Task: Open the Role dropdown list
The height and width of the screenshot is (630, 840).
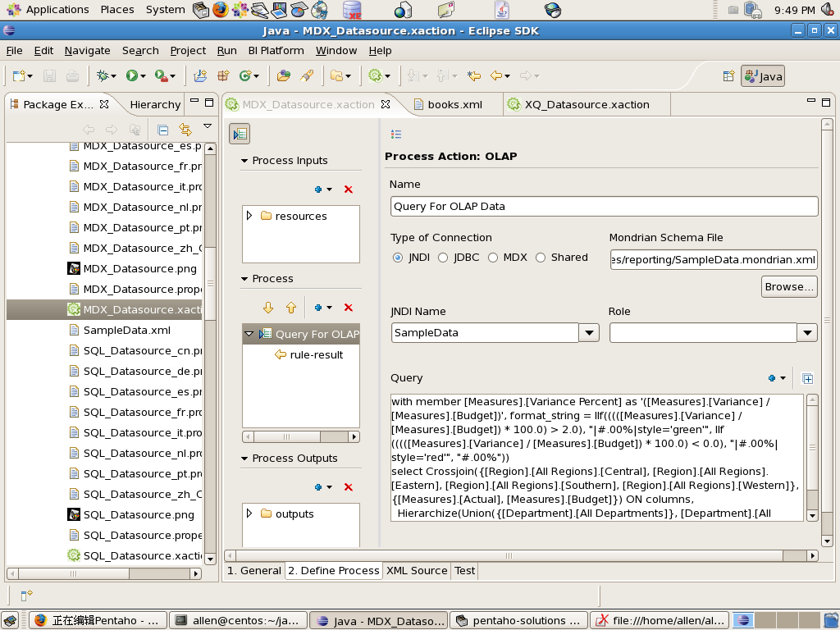Action: (807, 333)
